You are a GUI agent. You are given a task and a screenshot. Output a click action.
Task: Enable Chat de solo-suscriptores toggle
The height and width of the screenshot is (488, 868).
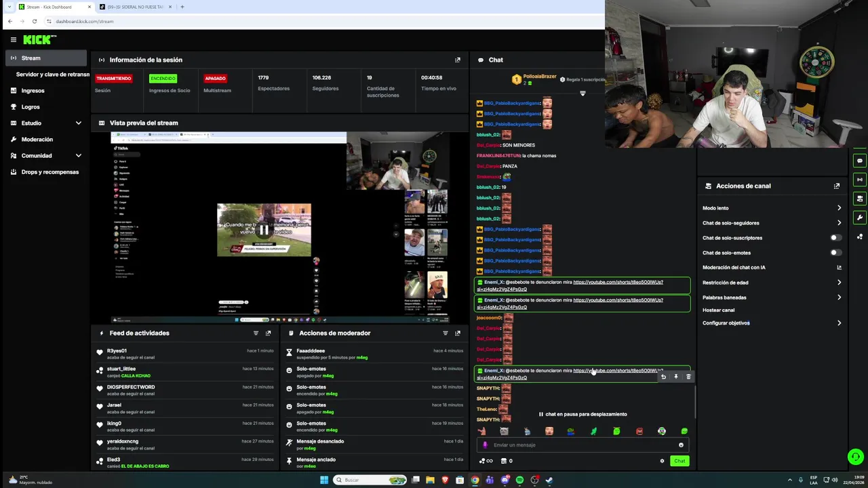836,238
